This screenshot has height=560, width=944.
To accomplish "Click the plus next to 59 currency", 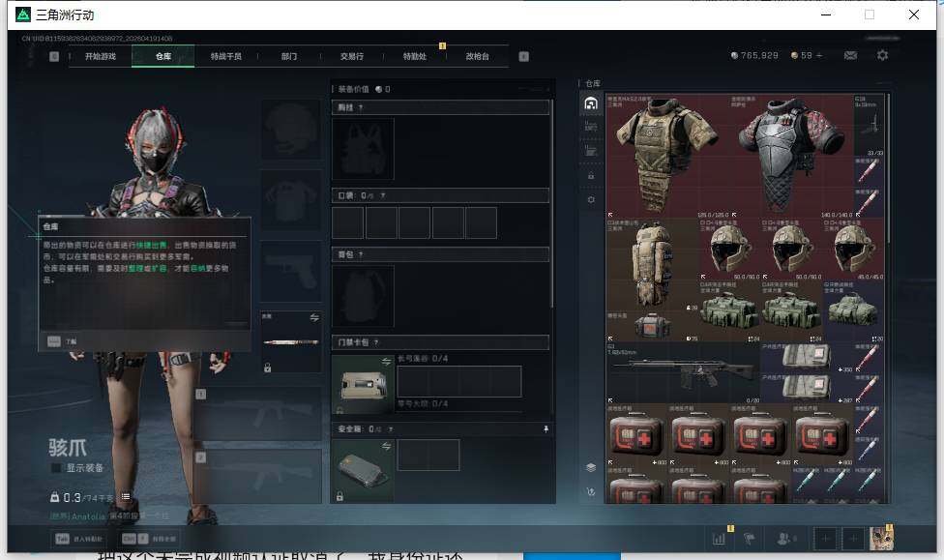I will 819,55.
